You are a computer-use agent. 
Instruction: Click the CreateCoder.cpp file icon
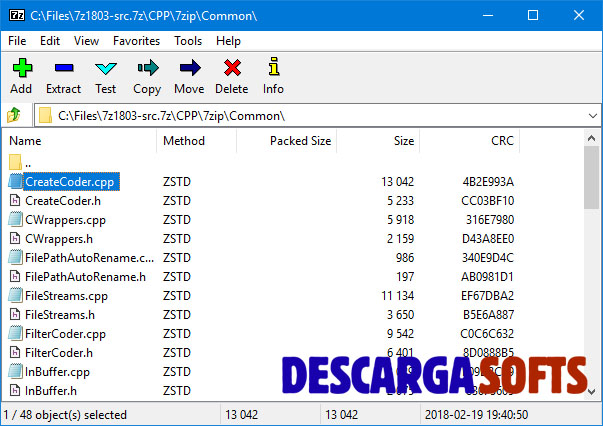(x=15, y=181)
